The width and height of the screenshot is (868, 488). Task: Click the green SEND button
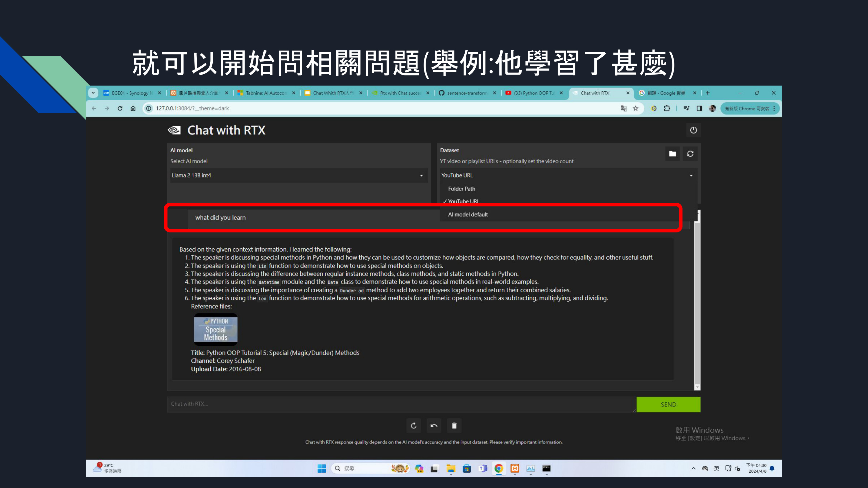[668, 404]
